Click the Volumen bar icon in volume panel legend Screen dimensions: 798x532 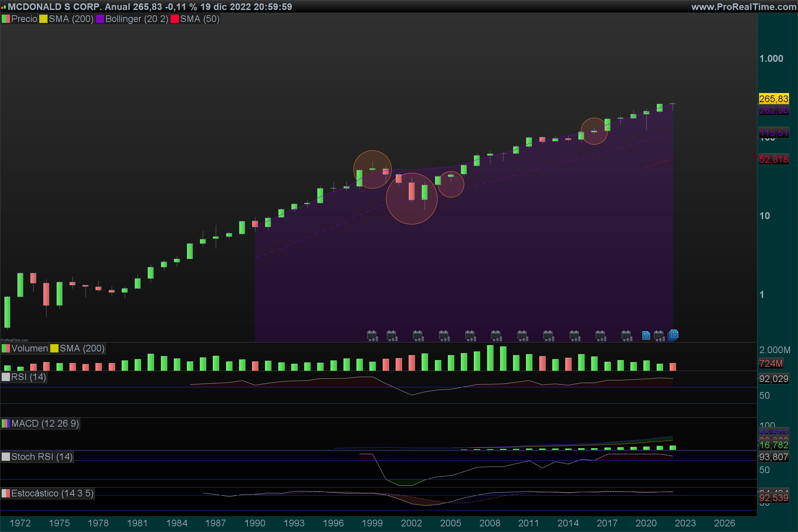6,348
